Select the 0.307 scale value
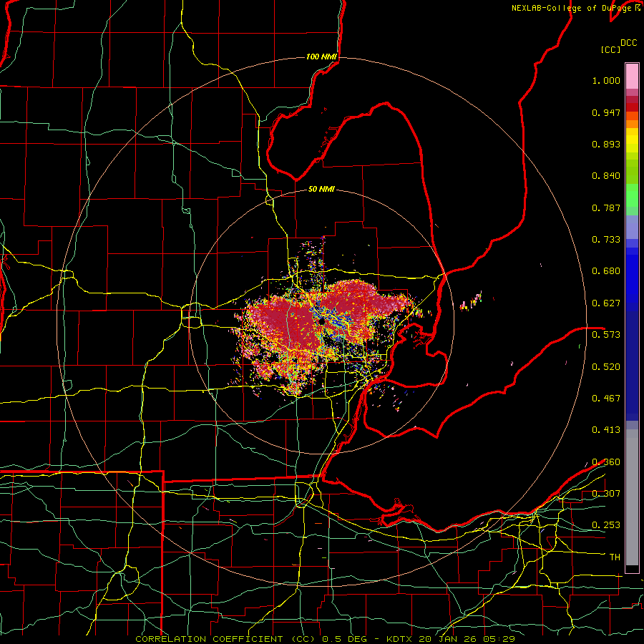The height and width of the screenshot is (644, 644). 606,493
